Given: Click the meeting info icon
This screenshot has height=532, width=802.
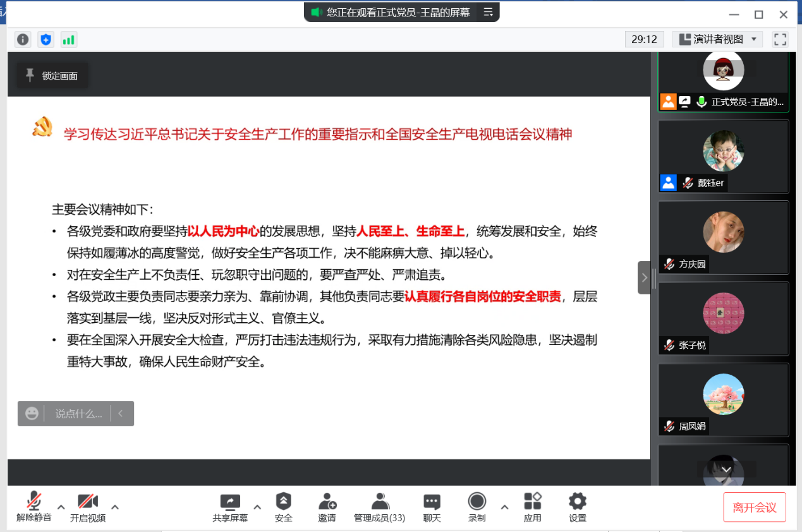Looking at the screenshot, I should 23,40.
